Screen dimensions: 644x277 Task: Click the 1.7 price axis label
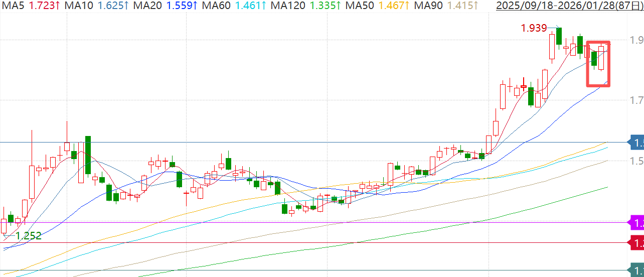point(637,101)
